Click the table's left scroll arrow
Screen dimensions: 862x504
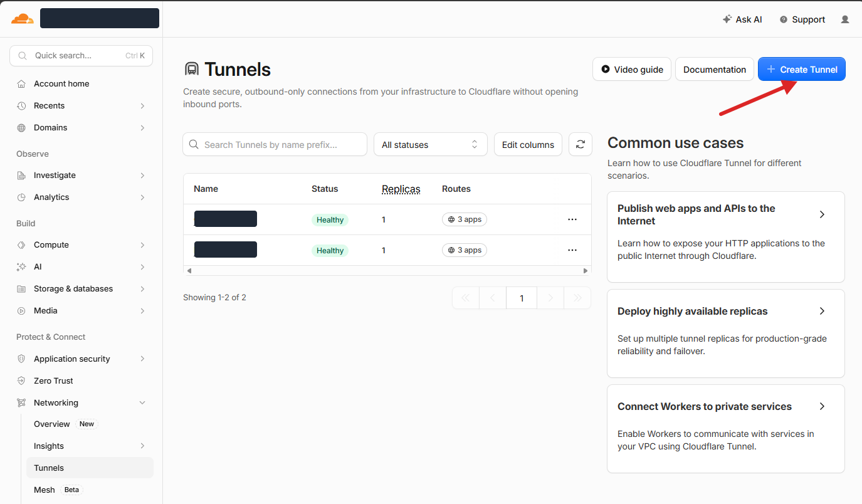point(189,271)
